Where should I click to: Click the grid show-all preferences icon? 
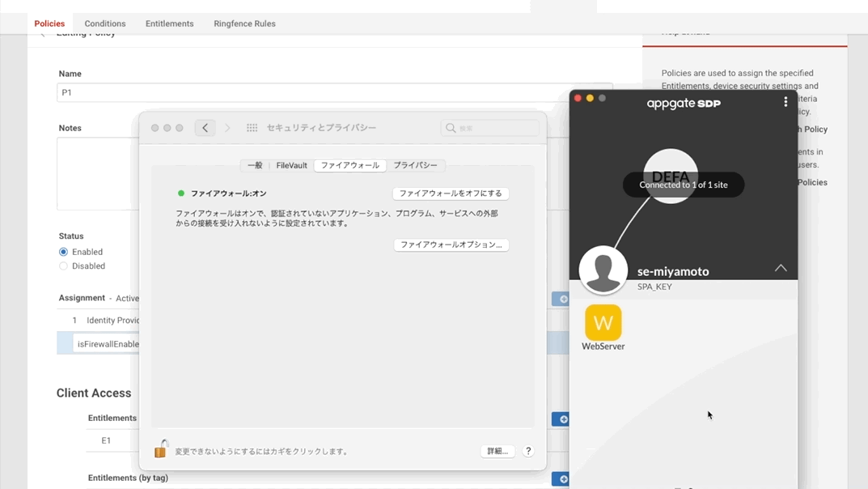[x=252, y=128]
